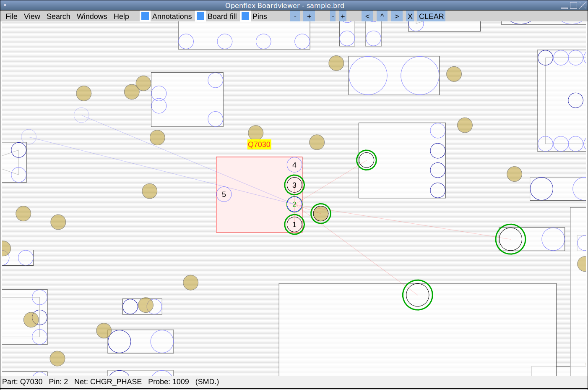This screenshot has width=588, height=390.
Task: Click the 'X' toolbar button
Action: [x=410, y=16]
